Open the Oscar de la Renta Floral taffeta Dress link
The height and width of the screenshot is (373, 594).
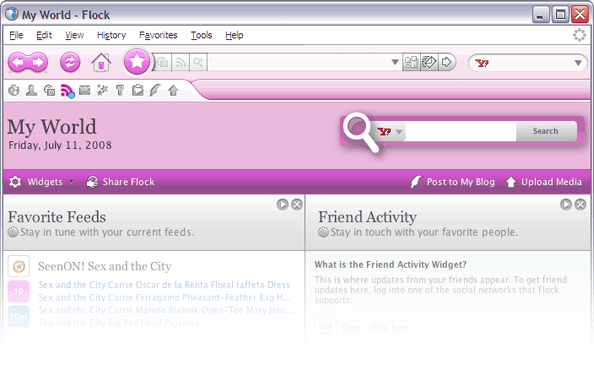click(x=164, y=285)
